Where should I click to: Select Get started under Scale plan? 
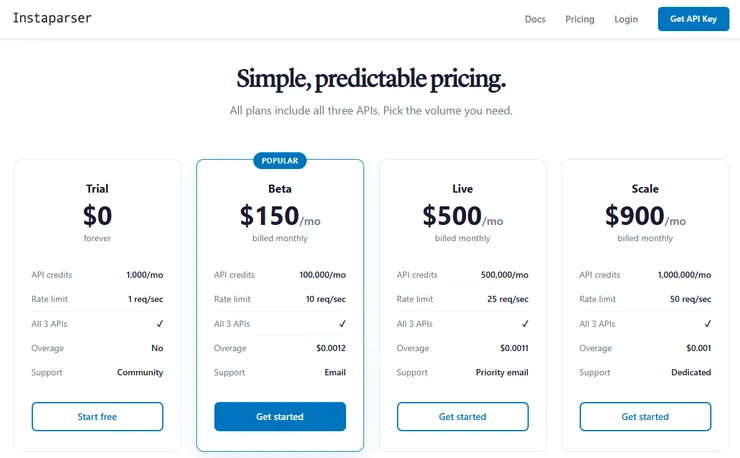tap(645, 416)
